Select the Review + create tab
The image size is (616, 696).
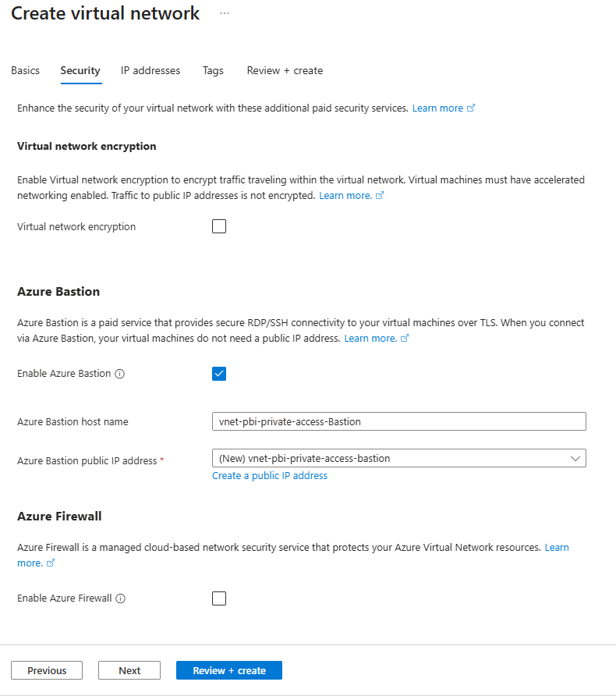click(285, 70)
